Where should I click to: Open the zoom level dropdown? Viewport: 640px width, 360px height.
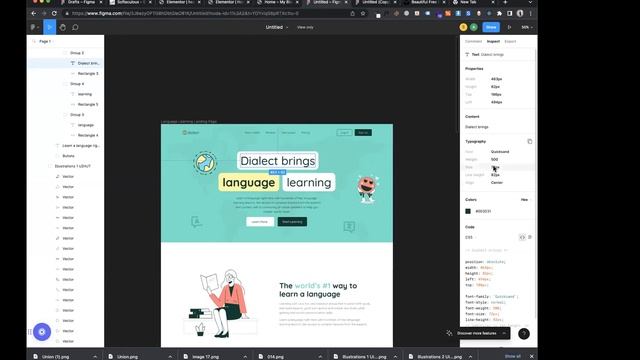click(x=527, y=27)
